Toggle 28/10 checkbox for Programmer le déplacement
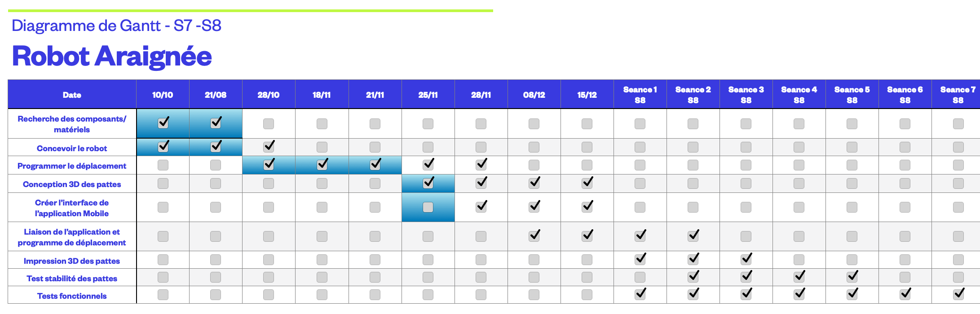This screenshot has height=314, width=980. click(x=269, y=165)
